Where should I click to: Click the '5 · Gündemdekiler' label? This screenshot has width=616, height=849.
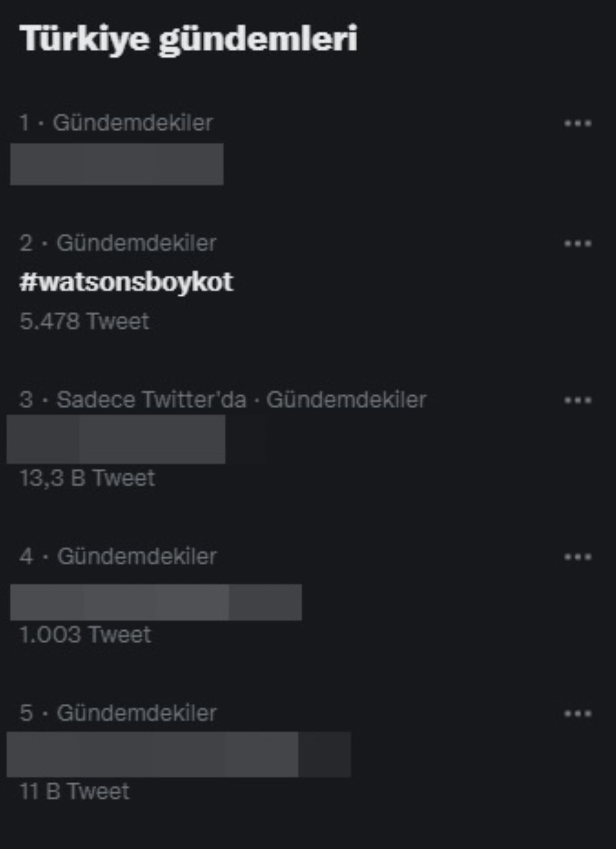118,713
